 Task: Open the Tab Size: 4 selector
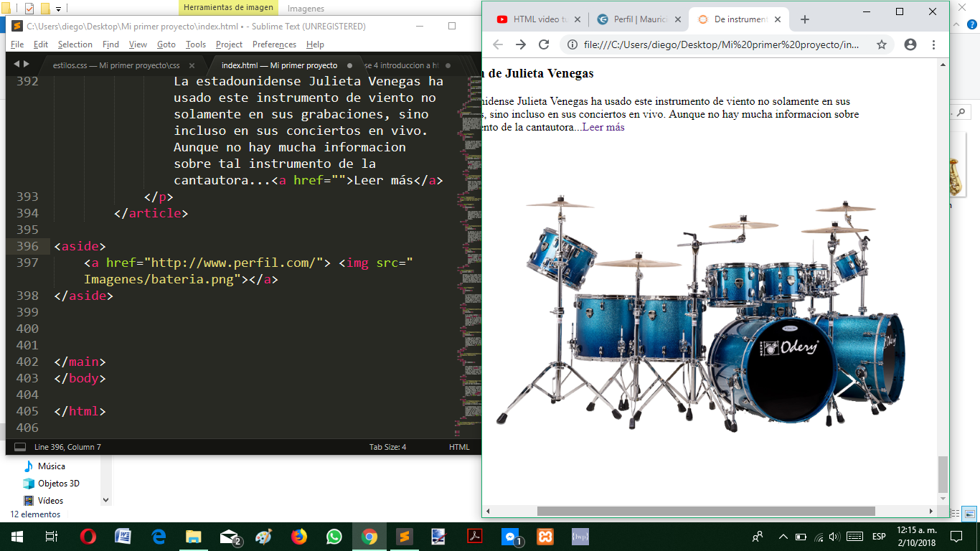pyautogui.click(x=387, y=447)
